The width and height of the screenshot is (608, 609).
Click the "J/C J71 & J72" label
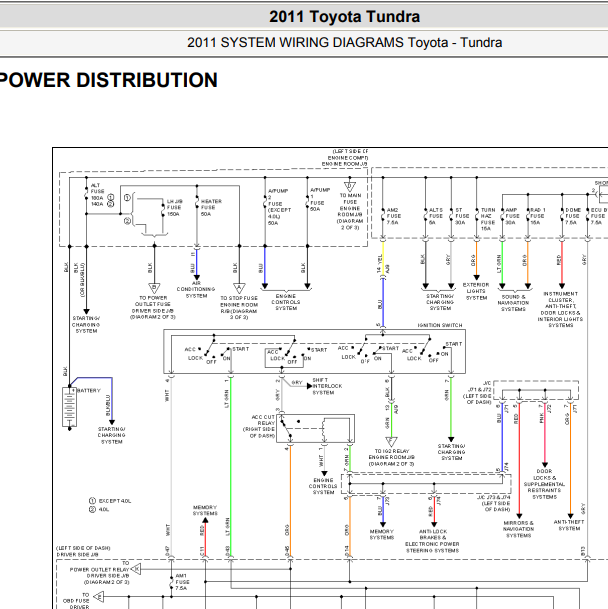click(479, 392)
